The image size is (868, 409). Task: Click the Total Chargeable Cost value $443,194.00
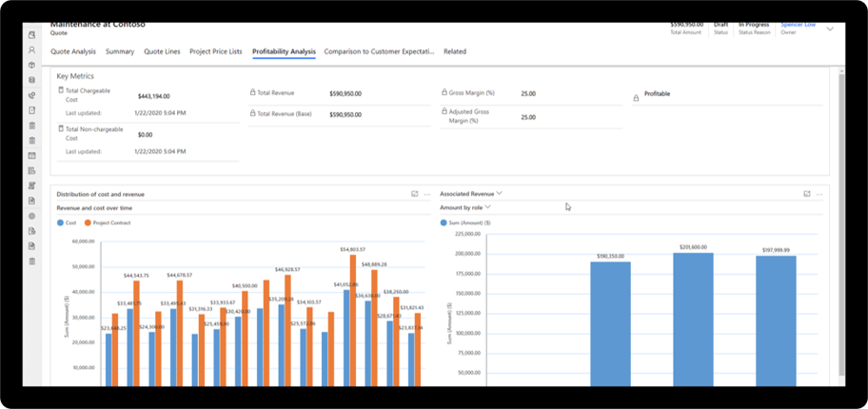154,96
